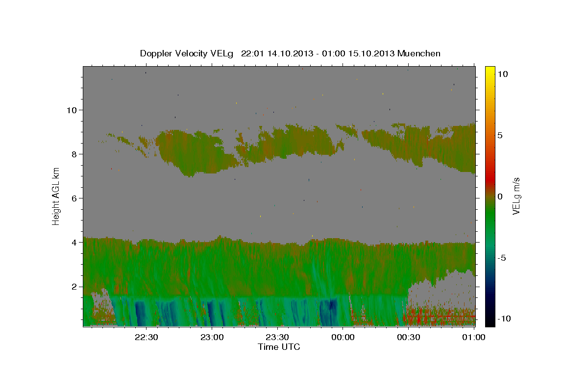Viewport: 588px width, 392px height.
Task: Click the 01:00 time tick label
Action: 474,337
